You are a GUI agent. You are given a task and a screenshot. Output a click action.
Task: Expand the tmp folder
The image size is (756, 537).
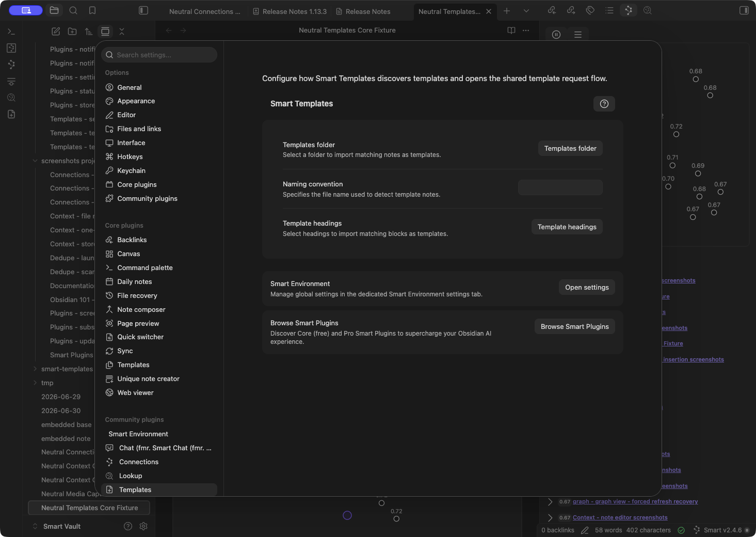tap(35, 383)
